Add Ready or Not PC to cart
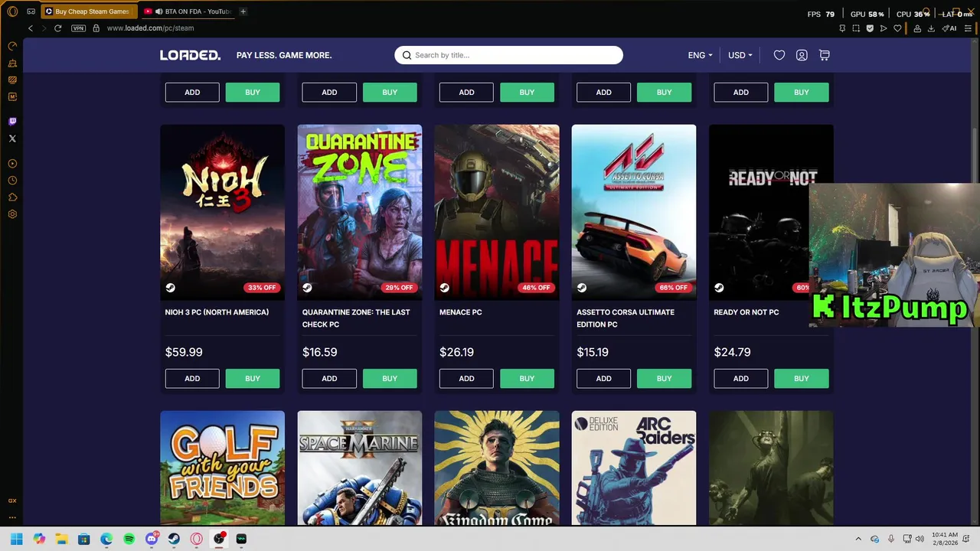Screen dimensions: 980x551 point(741,379)
